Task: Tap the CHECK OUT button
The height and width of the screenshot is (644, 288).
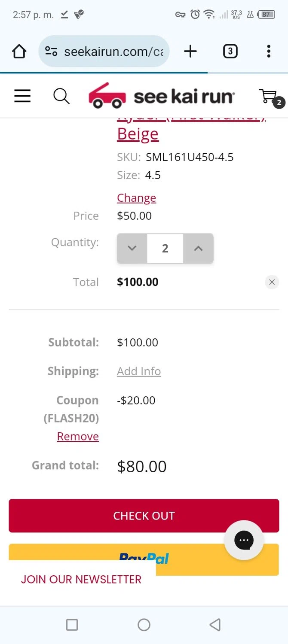Action: (144, 516)
